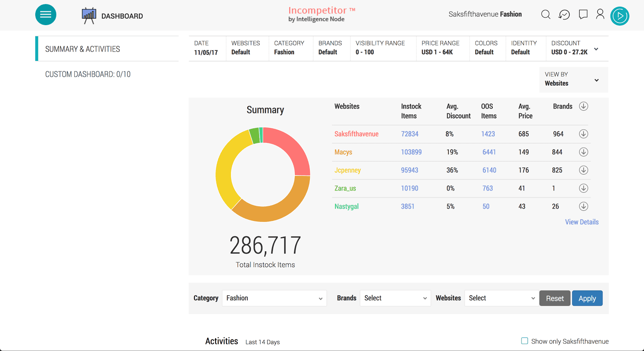Click the blue Apply button
This screenshot has height=351, width=644.
[587, 299]
